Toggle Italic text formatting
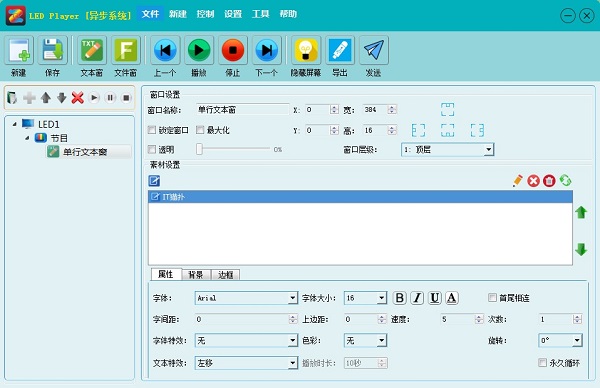Image resolution: width=600 pixels, height=388 pixels. (417, 298)
